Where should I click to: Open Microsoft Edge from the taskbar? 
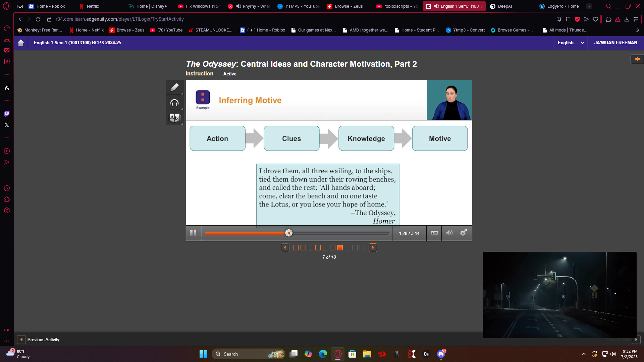(x=323, y=354)
